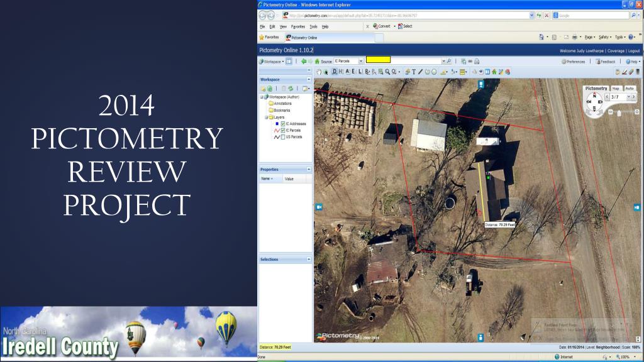Select the pan hand tool
This screenshot has height=362, width=644.
tap(319, 72)
